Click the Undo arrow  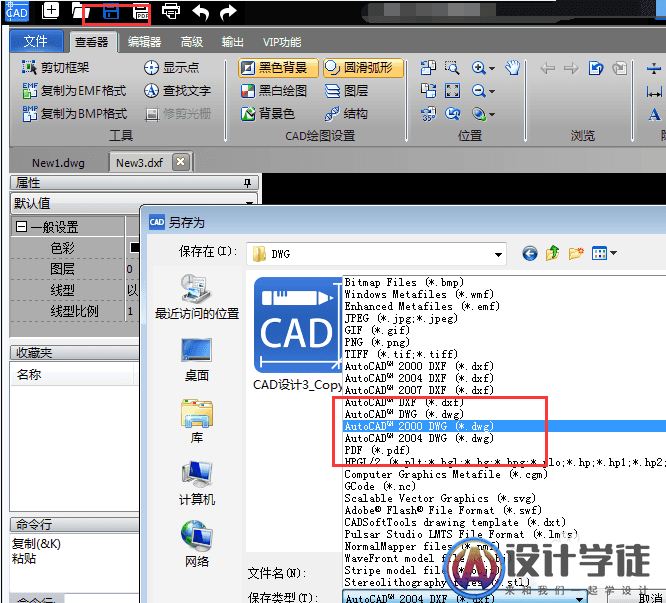[200, 12]
